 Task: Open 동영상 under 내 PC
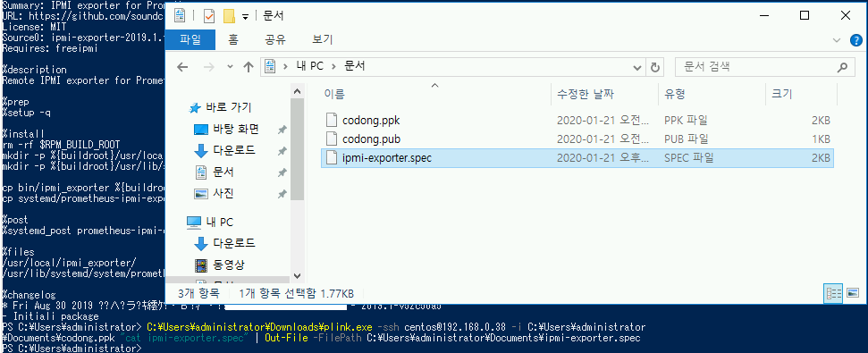(x=228, y=265)
